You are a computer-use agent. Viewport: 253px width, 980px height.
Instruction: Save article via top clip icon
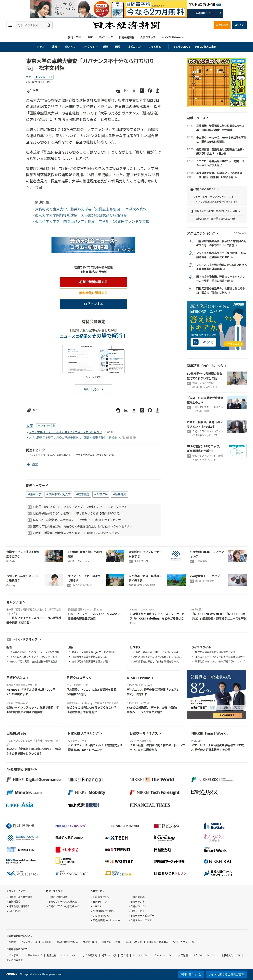pyautogui.click(x=29, y=91)
